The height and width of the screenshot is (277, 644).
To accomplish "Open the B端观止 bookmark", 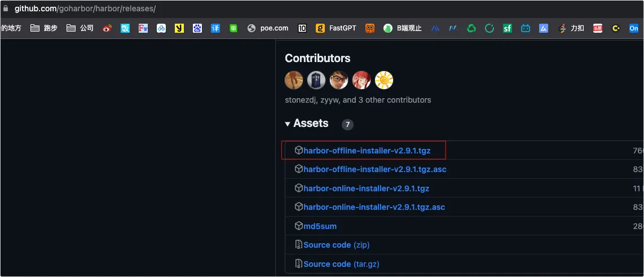I will click(x=403, y=28).
